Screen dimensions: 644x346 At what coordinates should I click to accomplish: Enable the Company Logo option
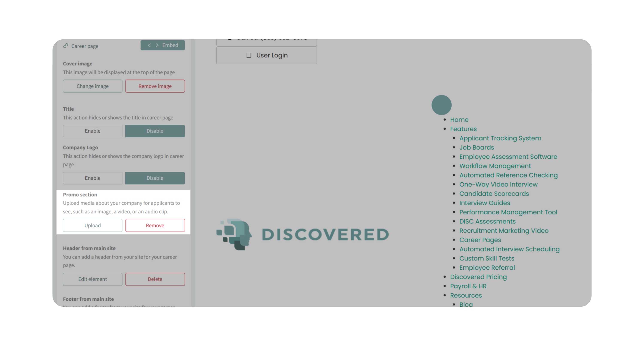93,178
